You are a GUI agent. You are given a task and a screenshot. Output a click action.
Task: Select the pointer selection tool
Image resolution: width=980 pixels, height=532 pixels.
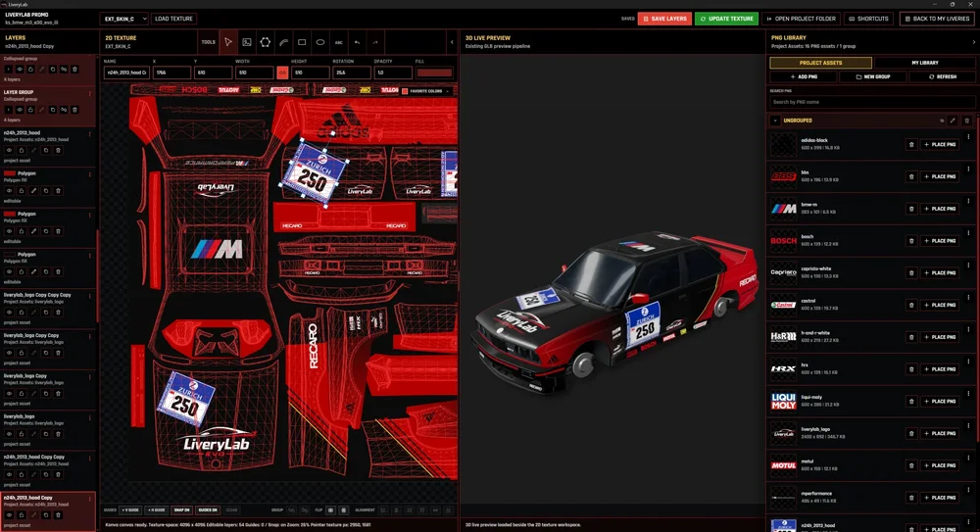[228, 42]
